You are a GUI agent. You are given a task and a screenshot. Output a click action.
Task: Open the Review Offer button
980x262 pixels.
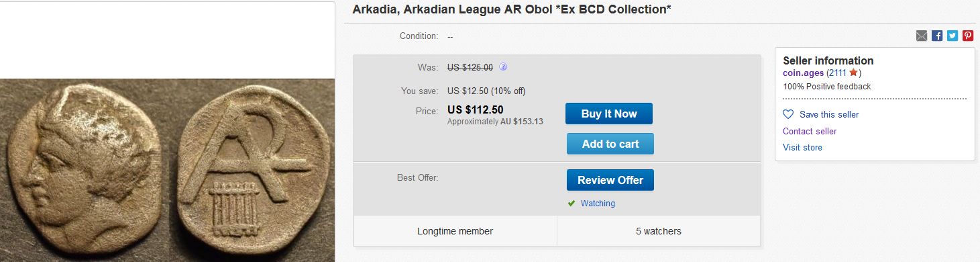click(610, 180)
